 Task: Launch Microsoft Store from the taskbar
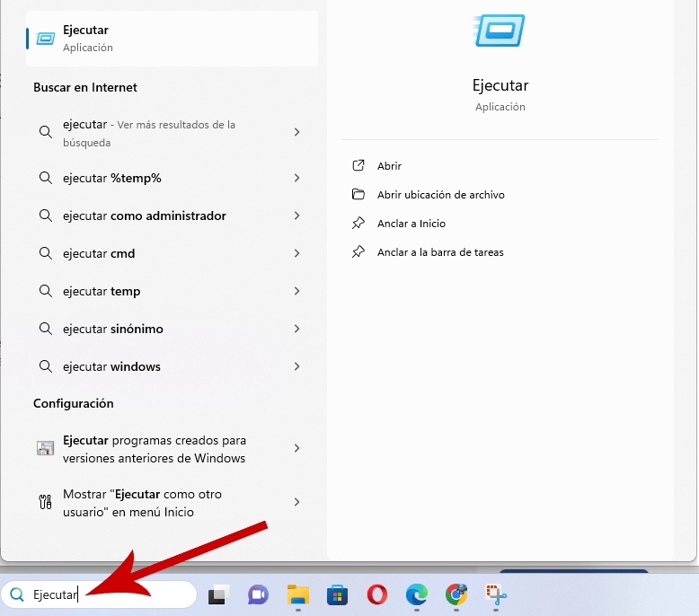337,594
